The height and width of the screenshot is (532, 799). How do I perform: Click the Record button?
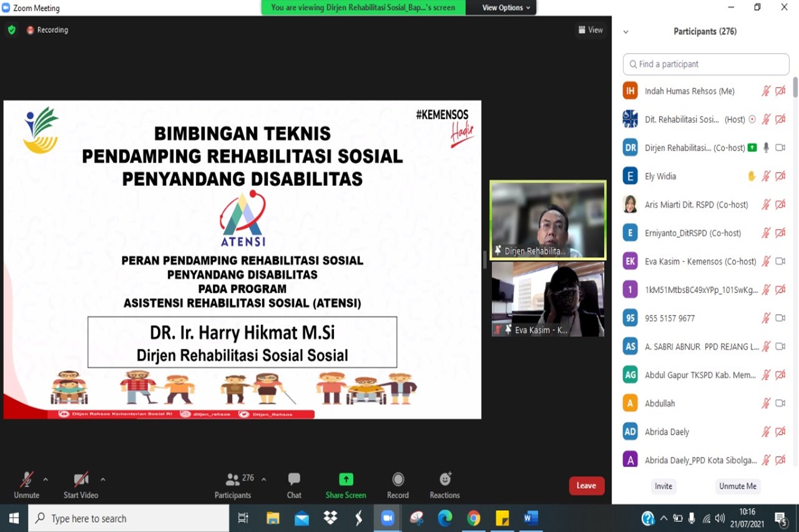[x=398, y=485]
